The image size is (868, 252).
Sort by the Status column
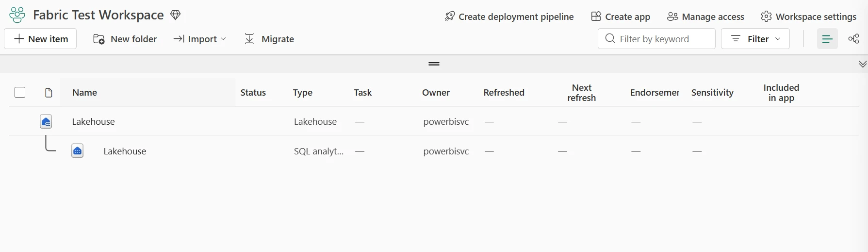253,92
